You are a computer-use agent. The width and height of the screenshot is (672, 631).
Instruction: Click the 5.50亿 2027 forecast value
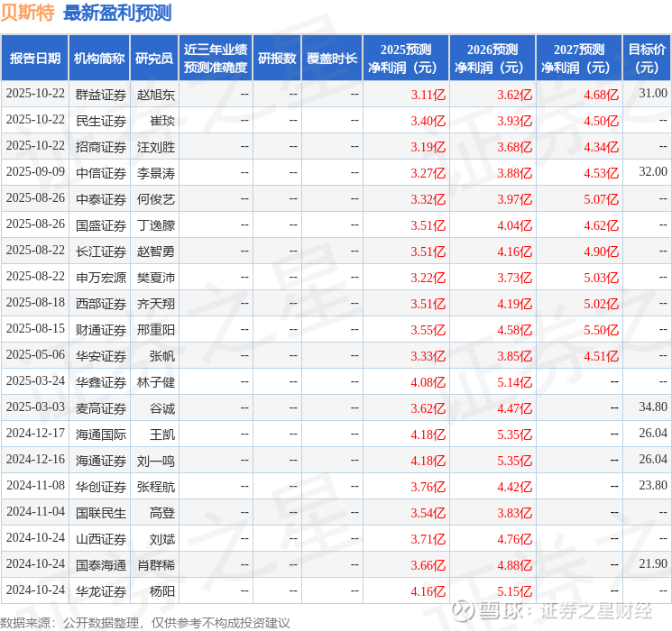(x=602, y=330)
